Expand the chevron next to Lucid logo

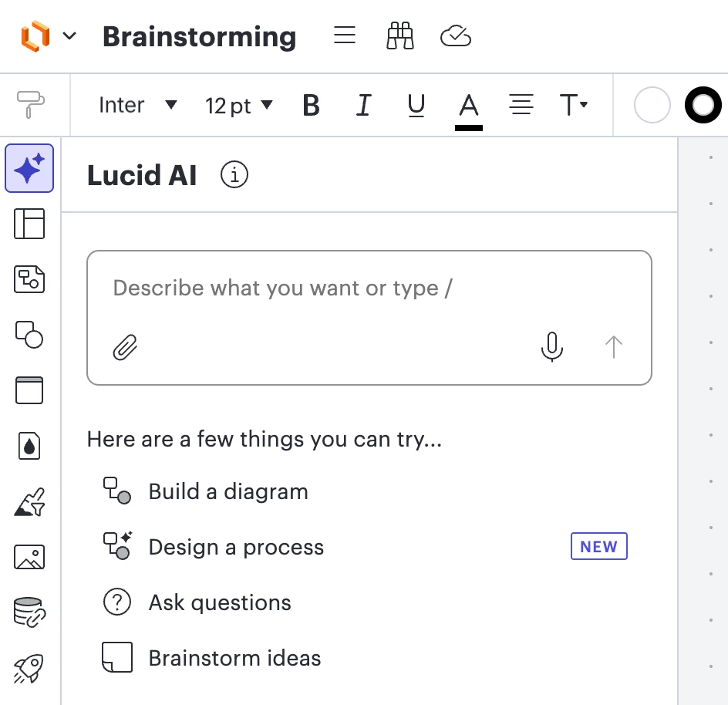[69, 35]
